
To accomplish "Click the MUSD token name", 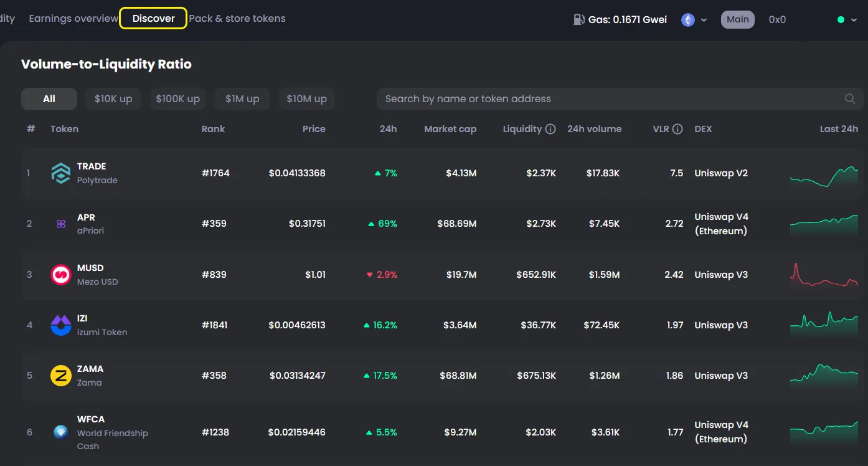I will coord(90,268).
